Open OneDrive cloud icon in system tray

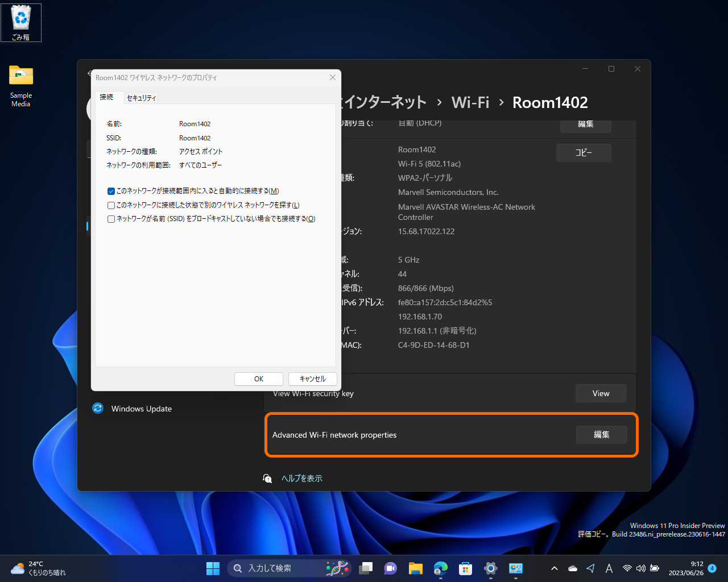pos(572,568)
